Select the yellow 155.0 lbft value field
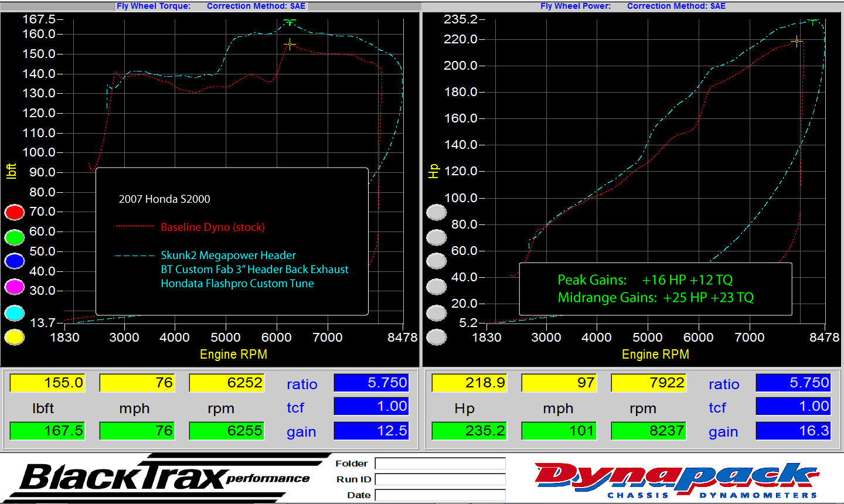Screen dimensions: 844x504 [x=47, y=382]
